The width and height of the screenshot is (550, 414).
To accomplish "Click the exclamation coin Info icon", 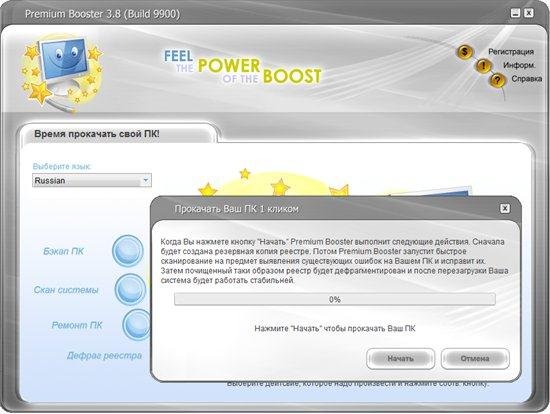I will [483, 66].
